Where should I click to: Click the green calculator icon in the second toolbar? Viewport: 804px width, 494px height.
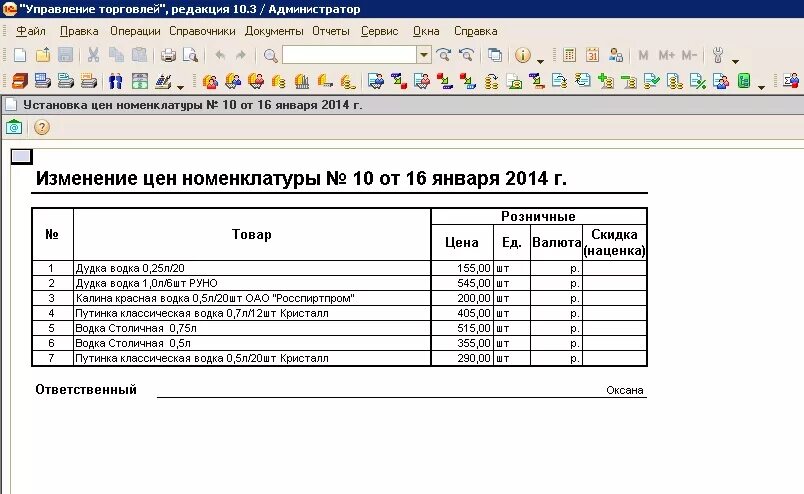pyautogui.click(x=744, y=81)
